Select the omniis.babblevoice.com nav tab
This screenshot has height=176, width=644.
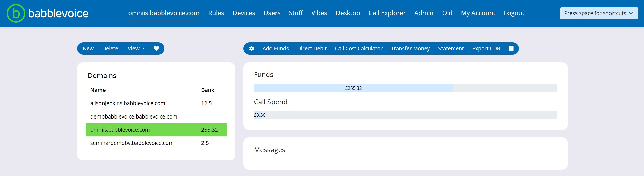click(164, 13)
